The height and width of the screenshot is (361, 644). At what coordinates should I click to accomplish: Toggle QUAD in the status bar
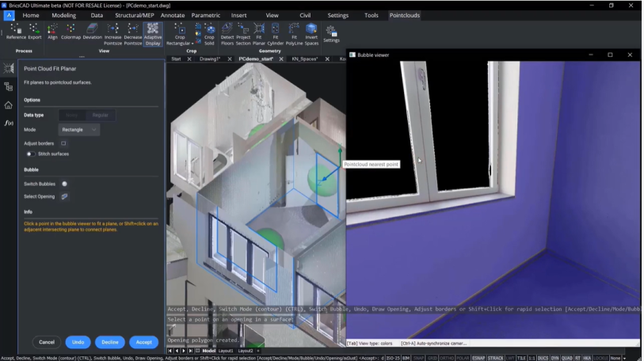pyautogui.click(x=567, y=358)
